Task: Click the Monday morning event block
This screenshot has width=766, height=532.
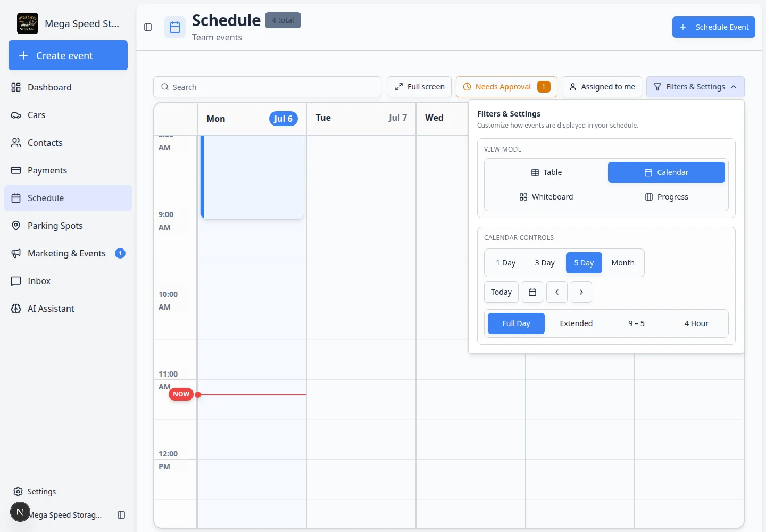Action: (252, 177)
